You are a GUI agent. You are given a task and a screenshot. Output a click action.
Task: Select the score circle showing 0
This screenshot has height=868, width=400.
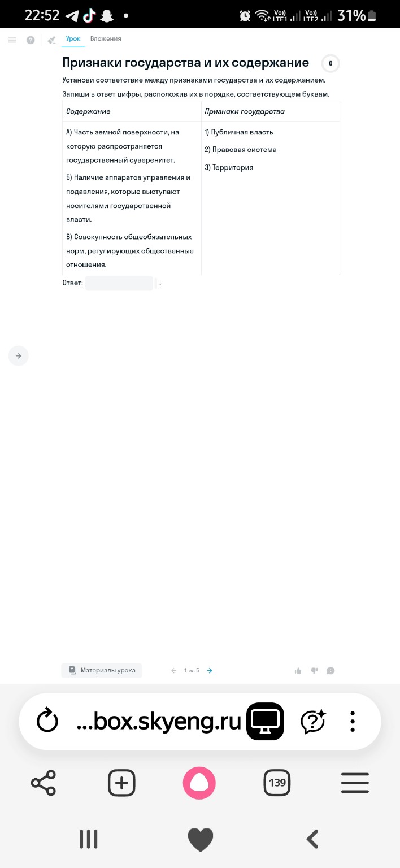tap(331, 63)
